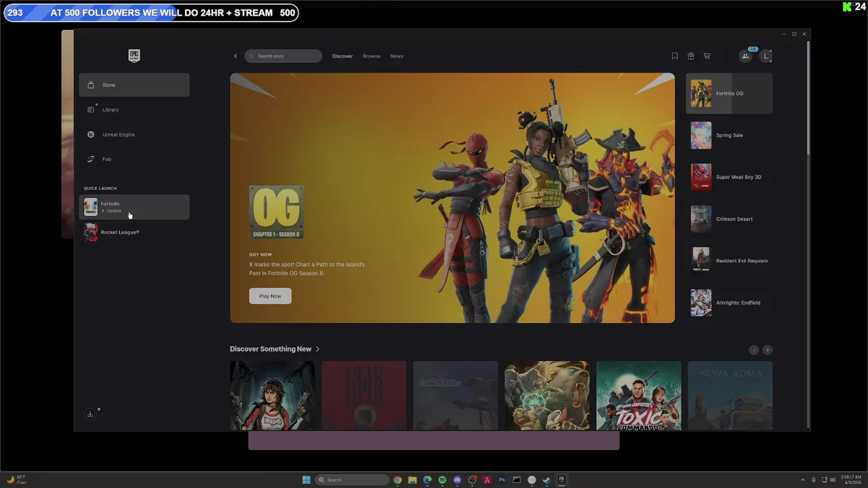
Task: Click the OG Chapter 1 Season 8 logo
Action: [276, 212]
